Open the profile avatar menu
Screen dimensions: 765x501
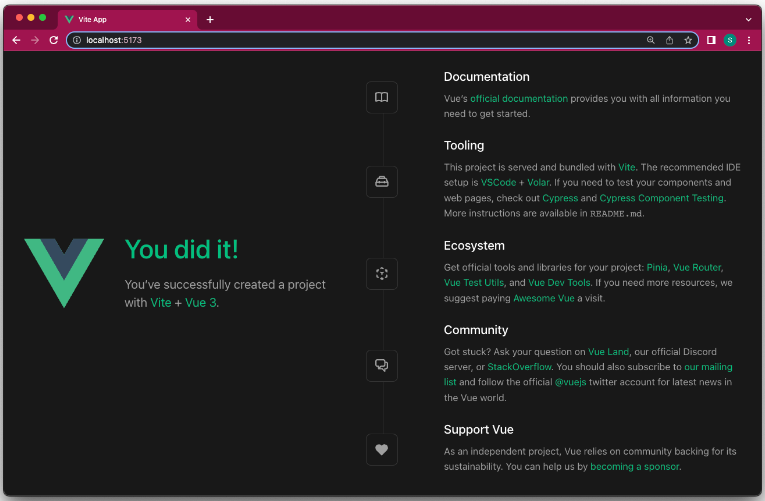[730, 40]
